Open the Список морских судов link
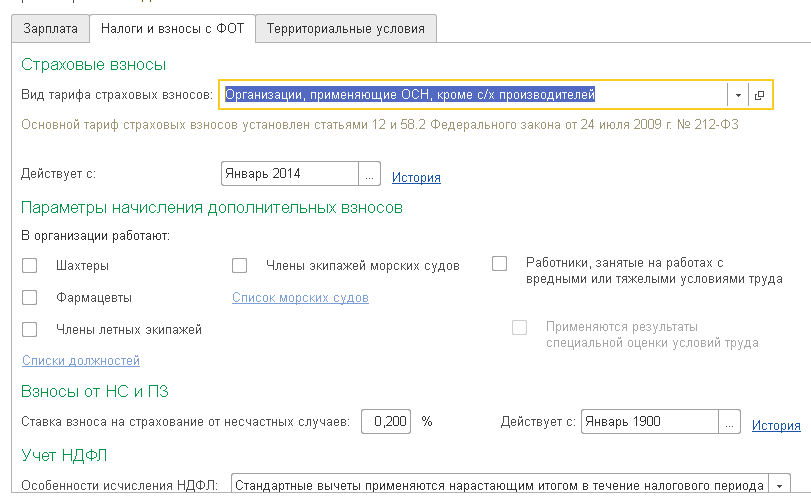Image resolution: width=811 pixels, height=500 pixels. tap(300, 298)
